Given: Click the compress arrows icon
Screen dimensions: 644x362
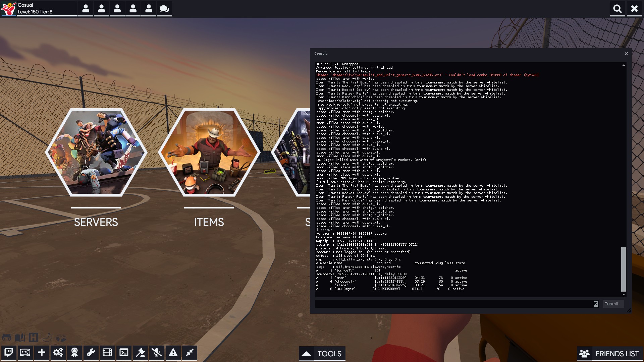Looking at the screenshot, I should click(190, 353).
